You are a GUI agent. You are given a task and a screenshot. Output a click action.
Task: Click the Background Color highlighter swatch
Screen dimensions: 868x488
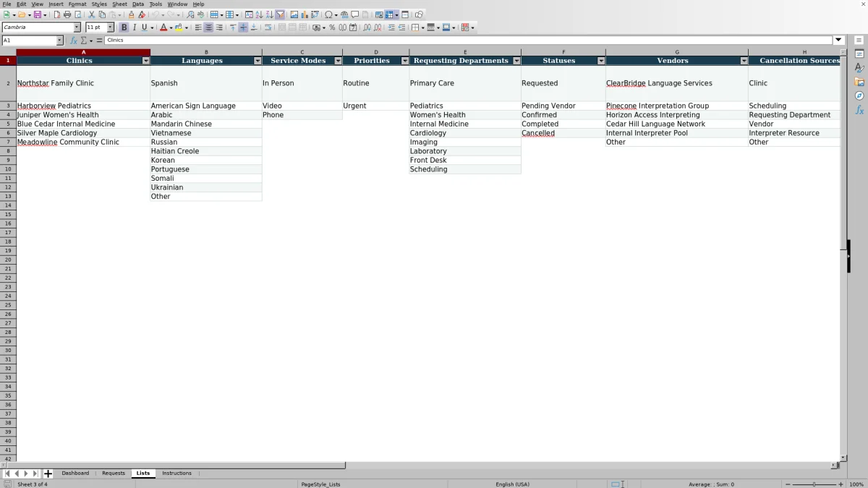(178, 27)
